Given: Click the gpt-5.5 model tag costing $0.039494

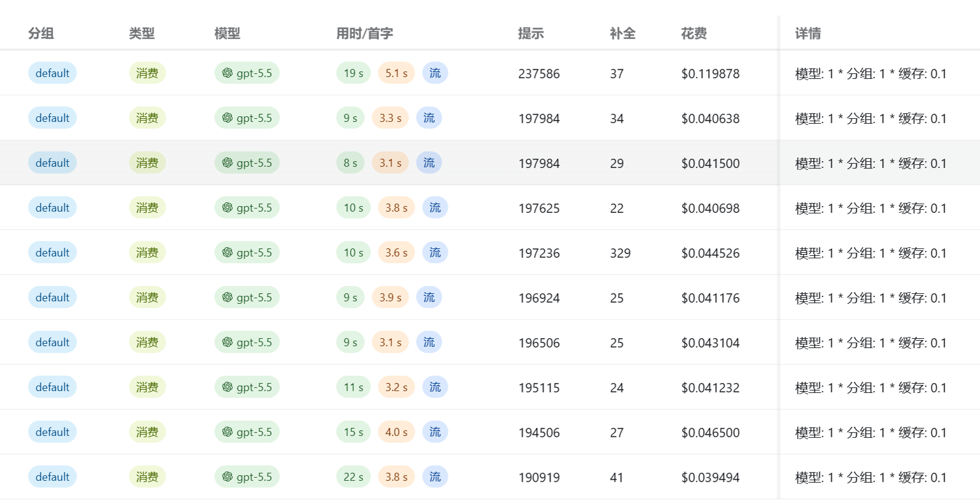Looking at the screenshot, I should pyautogui.click(x=247, y=477).
